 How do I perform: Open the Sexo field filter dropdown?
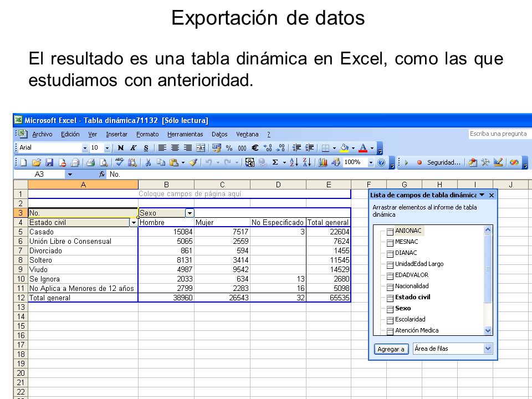pyautogui.click(x=190, y=213)
